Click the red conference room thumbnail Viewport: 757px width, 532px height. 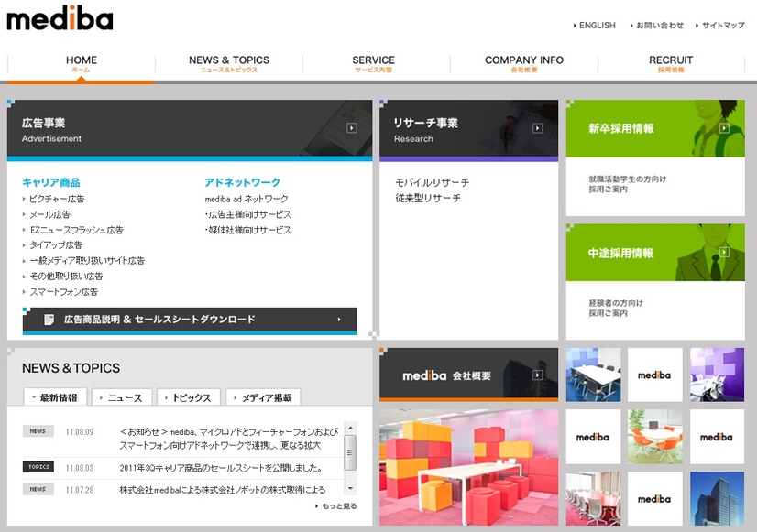click(x=593, y=499)
